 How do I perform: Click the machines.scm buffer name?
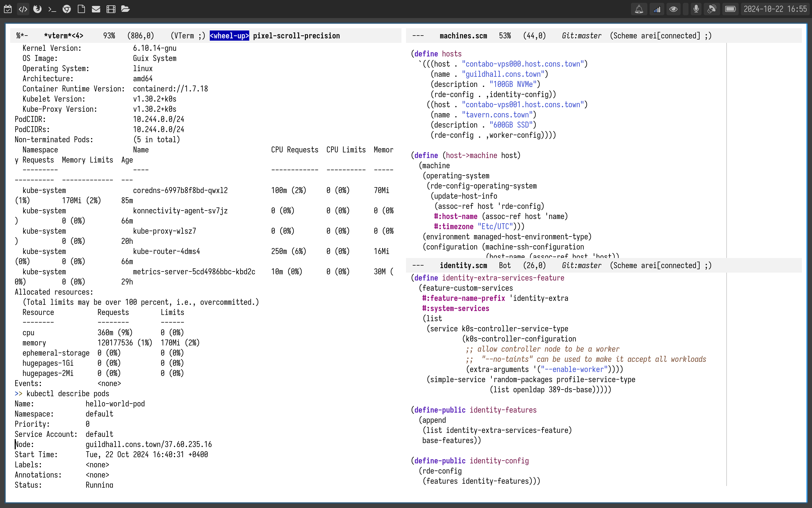pos(463,36)
